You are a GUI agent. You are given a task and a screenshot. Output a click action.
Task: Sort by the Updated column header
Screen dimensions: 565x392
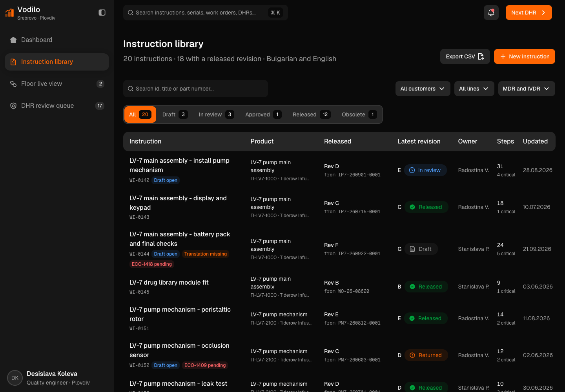tap(535, 142)
